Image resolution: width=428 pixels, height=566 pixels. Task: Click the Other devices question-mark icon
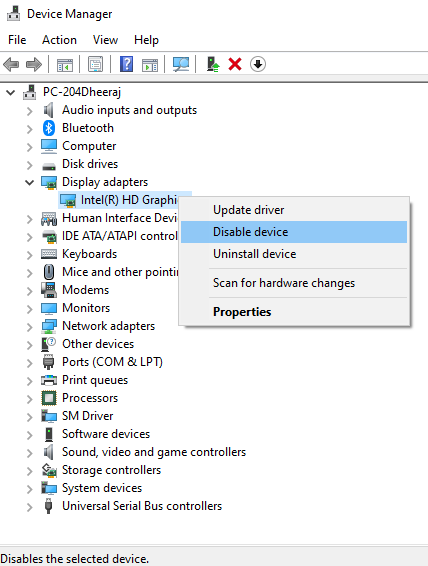(48, 344)
